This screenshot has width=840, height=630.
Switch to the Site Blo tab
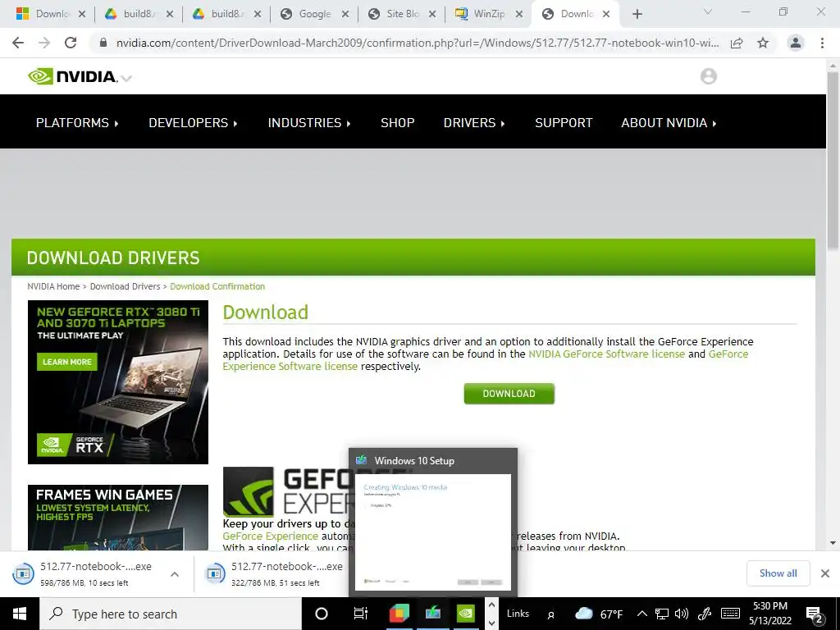(x=395, y=14)
